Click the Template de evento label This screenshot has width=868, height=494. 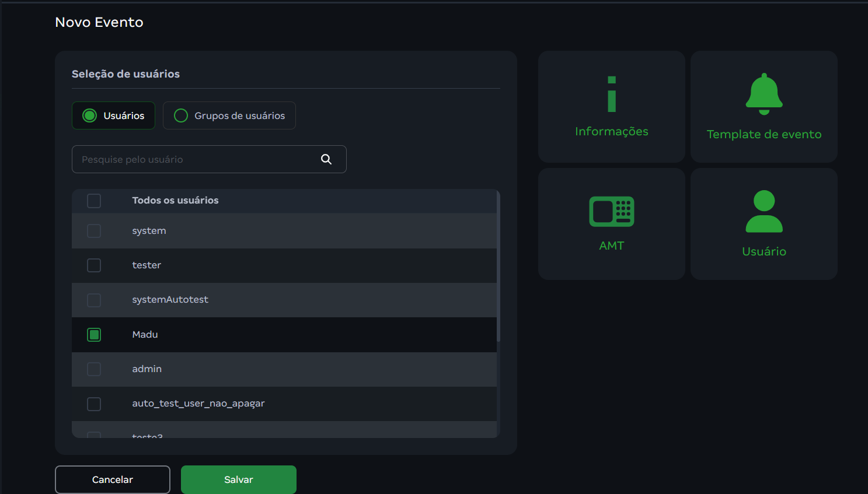click(764, 134)
